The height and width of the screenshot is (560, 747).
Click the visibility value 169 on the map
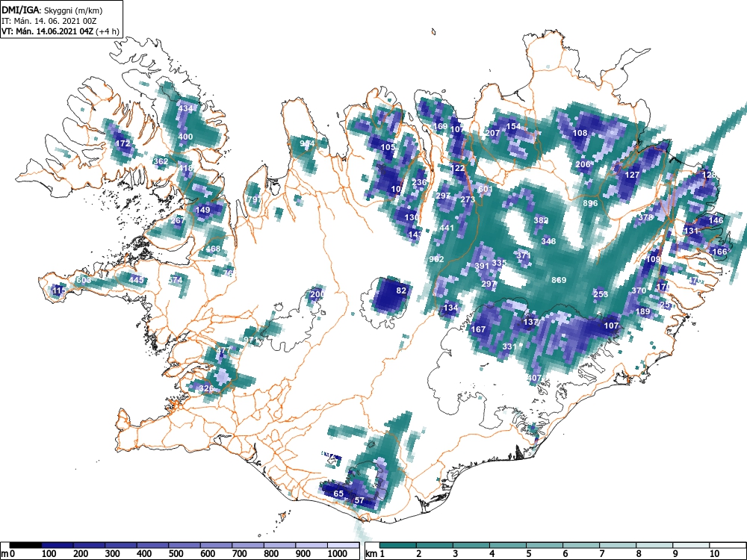pyautogui.click(x=440, y=126)
